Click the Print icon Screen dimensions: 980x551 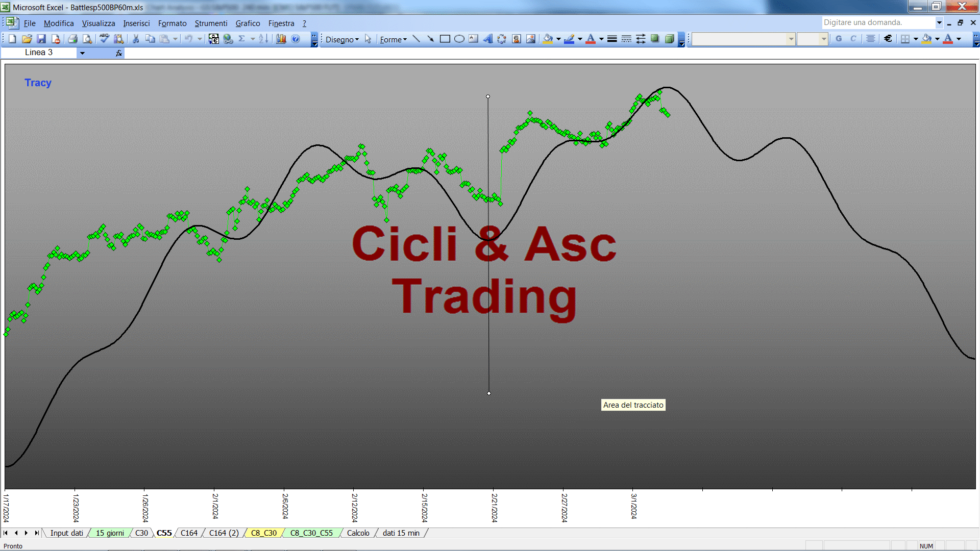72,39
